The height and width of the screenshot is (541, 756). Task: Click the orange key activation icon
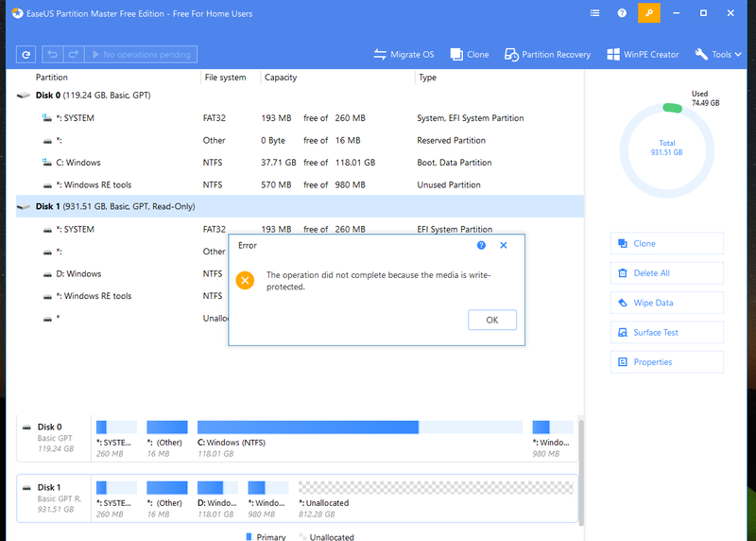pyautogui.click(x=649, y=13)
